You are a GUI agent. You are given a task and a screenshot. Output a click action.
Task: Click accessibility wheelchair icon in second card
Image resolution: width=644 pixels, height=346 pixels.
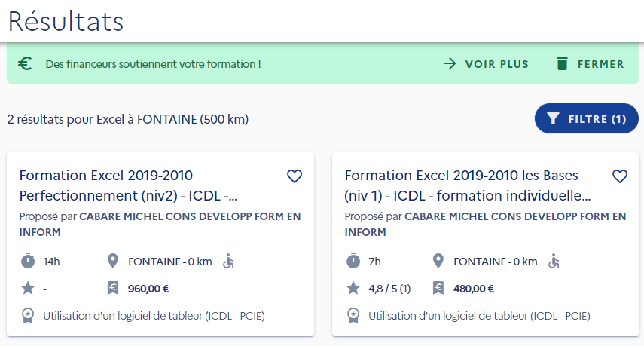(554, 261)
